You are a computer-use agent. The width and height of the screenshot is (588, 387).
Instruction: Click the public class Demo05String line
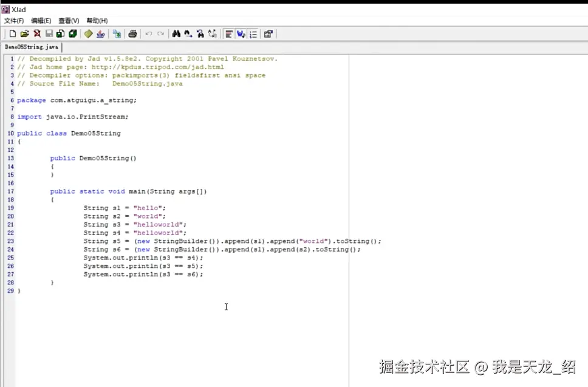(x=69, y=133)
